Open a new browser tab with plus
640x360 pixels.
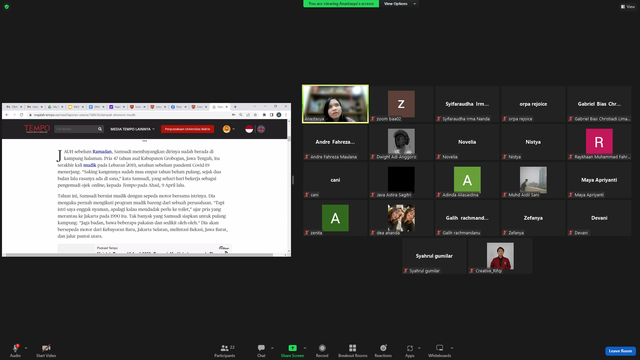coord(235,107)
